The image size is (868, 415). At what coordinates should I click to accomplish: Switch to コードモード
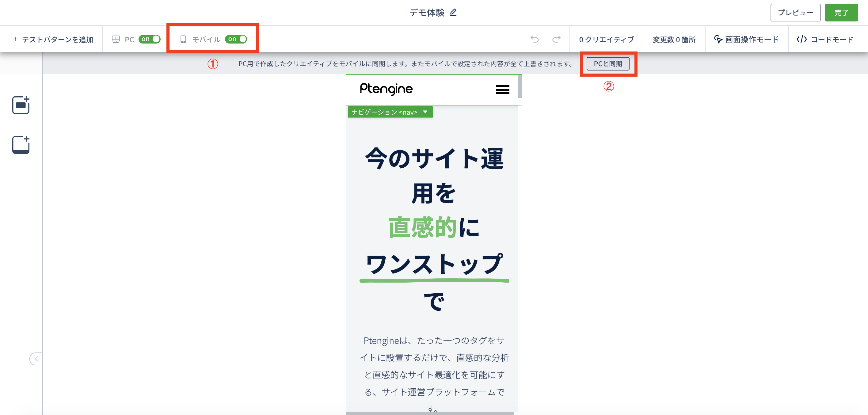coord(824,40)
